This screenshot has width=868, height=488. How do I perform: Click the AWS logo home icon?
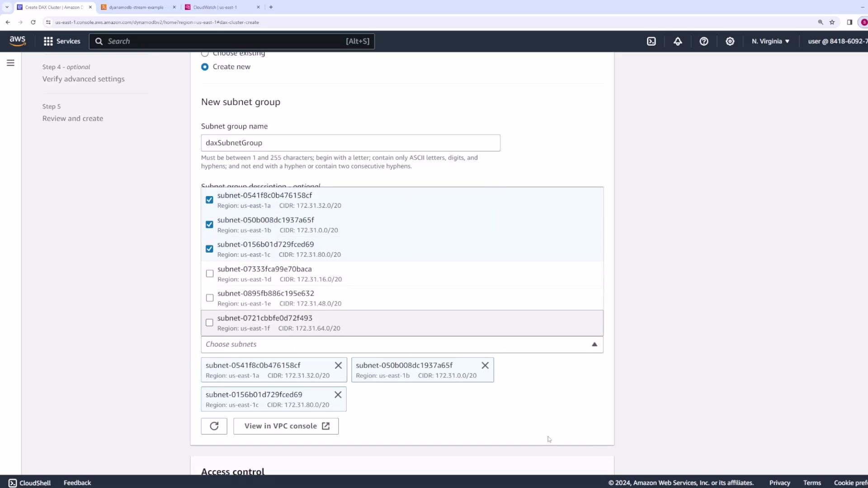tap(18, 41)
